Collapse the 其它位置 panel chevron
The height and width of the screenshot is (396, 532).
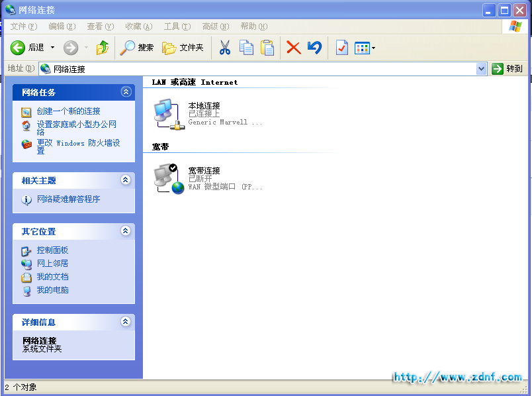point(126,231)
